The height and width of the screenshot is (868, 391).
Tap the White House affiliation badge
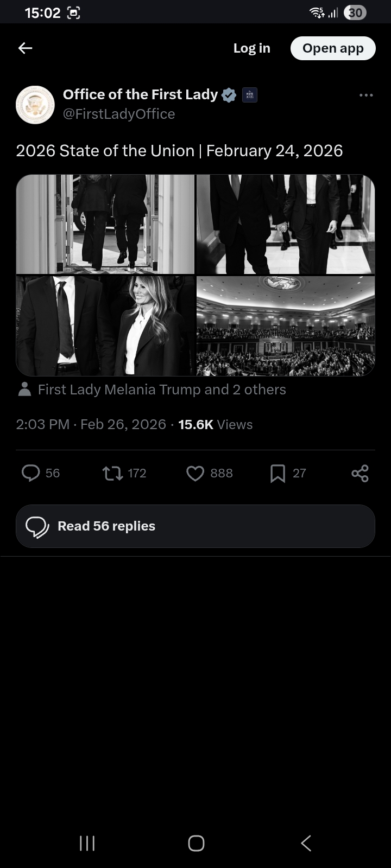point(250,95)
